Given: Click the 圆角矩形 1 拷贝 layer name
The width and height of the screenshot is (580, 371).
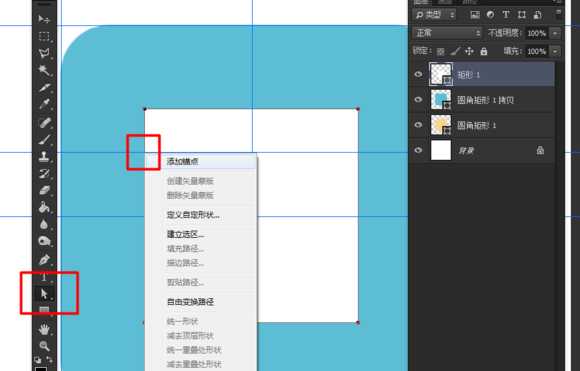Looking at the screenshot, I should point(486,100).
